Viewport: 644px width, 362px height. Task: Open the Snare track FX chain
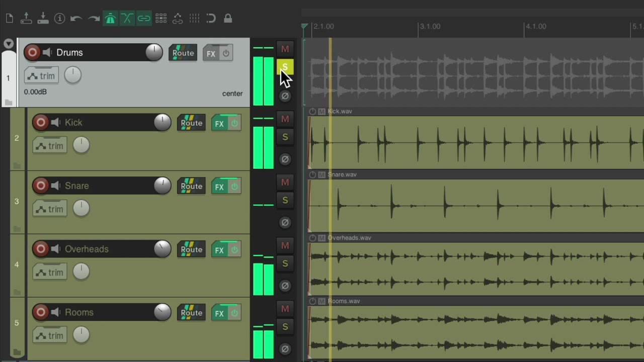[x=219, y=187]
